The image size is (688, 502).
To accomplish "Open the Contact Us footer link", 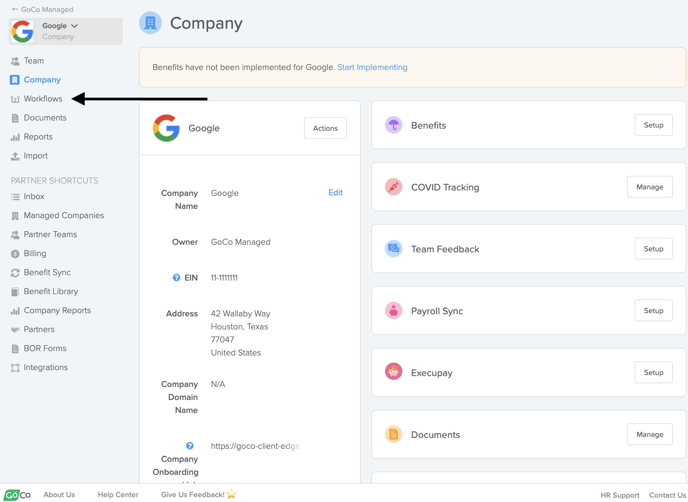I will coord(667,495).
